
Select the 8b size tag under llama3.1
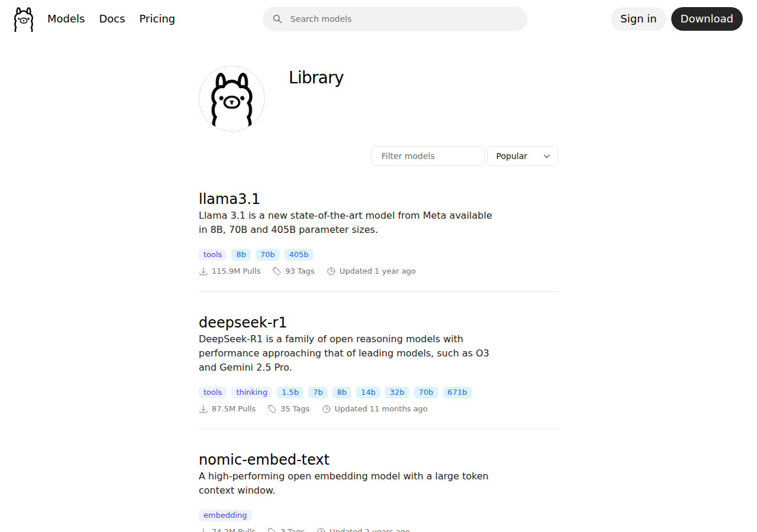coord(241,255)
